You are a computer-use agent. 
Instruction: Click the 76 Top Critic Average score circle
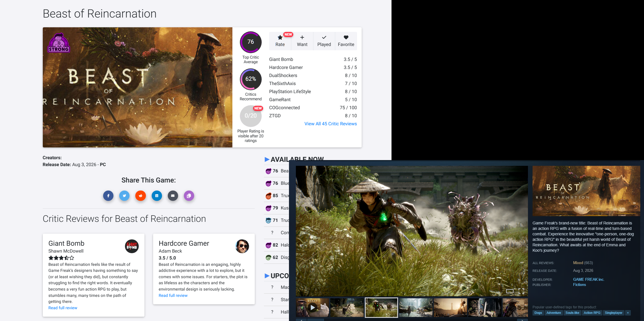pyautogui.click(x=251, y=42)
